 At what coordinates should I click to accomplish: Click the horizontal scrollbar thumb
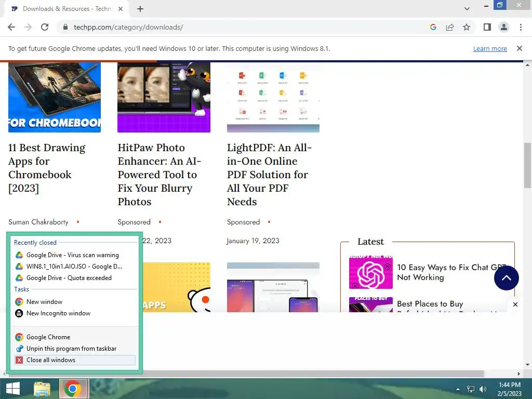click(x=246, y=374)
